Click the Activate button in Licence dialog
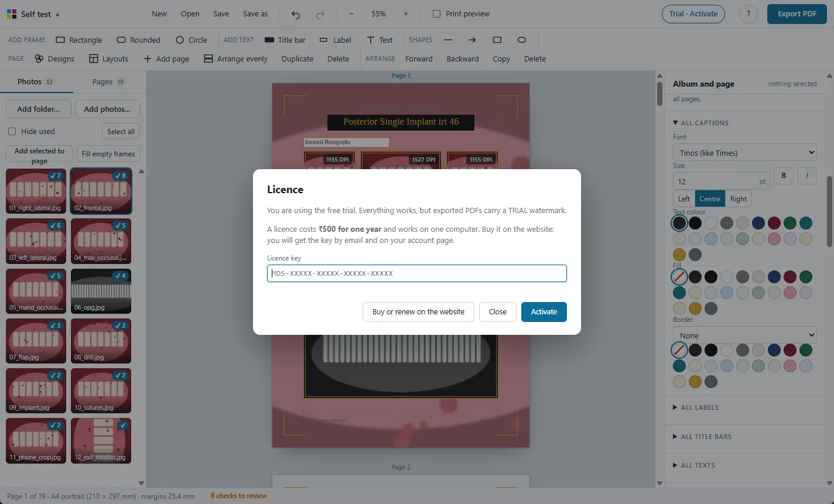Image resolution: width=834 pixels, height=504 pixels. tap(544, 312)
